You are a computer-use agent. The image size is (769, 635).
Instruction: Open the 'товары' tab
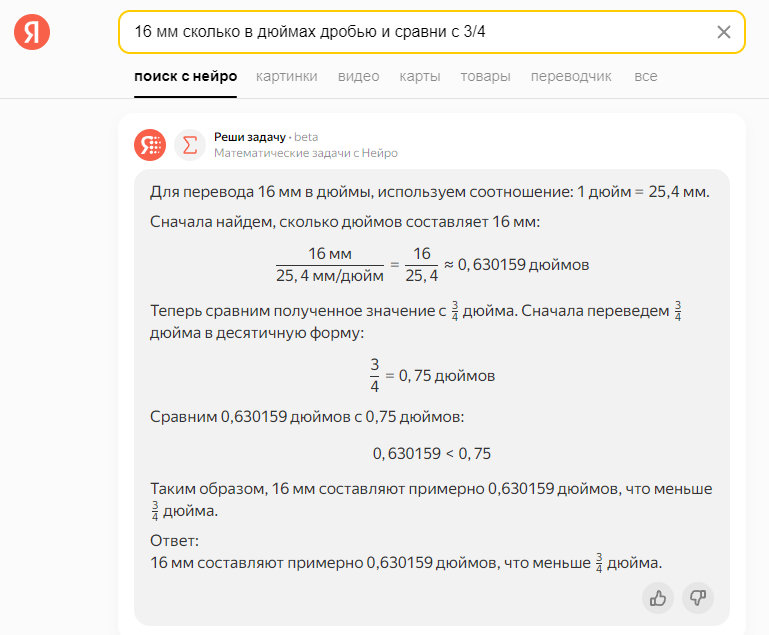[x=485, y=76]
